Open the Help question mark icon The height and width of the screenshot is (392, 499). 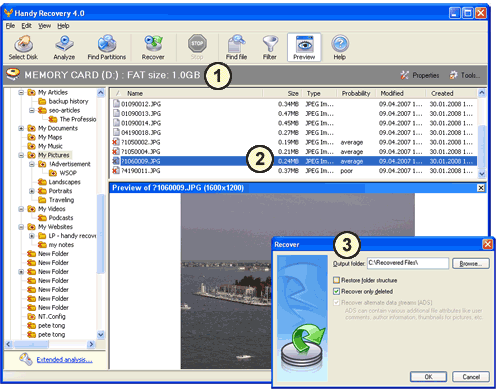point(340,47)
